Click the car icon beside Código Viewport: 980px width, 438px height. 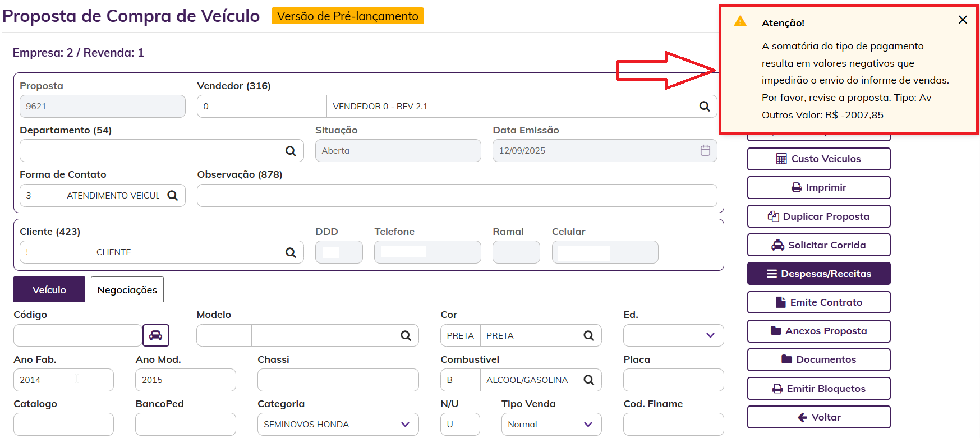click(x=155, y=335)
